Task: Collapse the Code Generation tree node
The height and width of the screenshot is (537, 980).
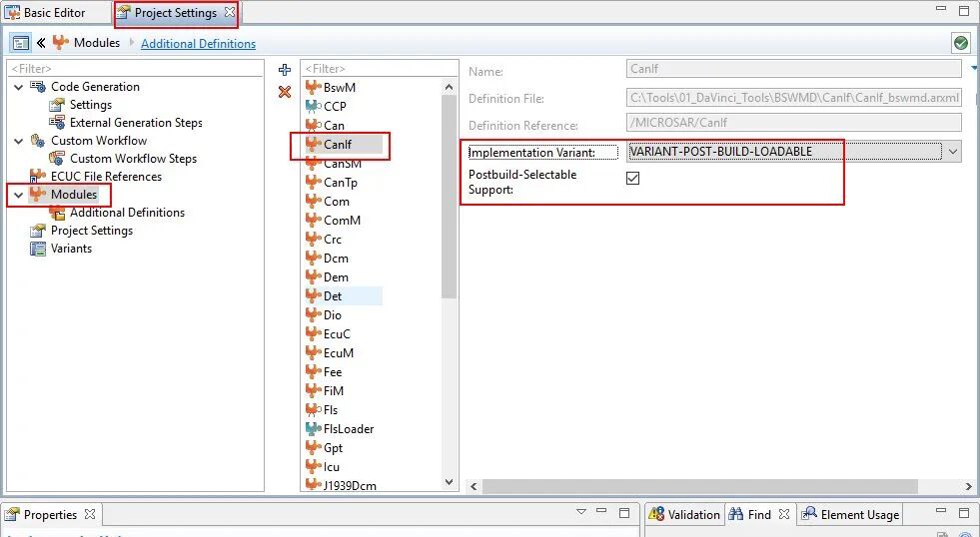Action: tap(18, 88)
